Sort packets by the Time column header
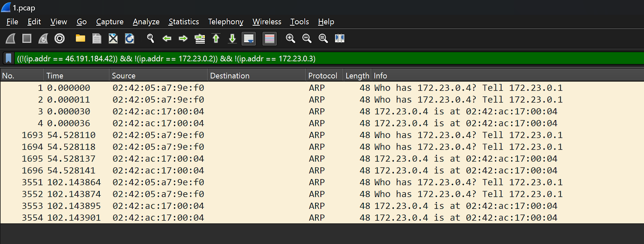This screenshot has height=244, width=644. coord(76,75)
